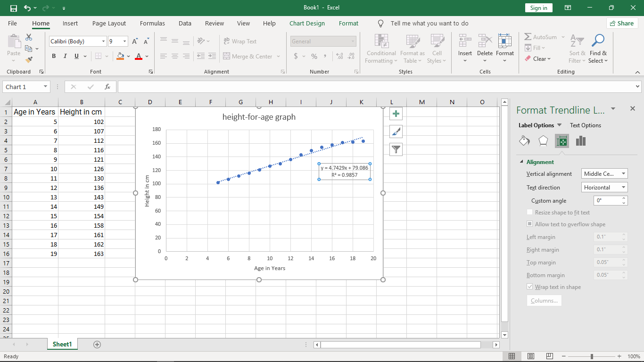The image size is (644, 362).
Task: Open the Chart Styles paintbrush icon
Action: (x=396, y=132)
